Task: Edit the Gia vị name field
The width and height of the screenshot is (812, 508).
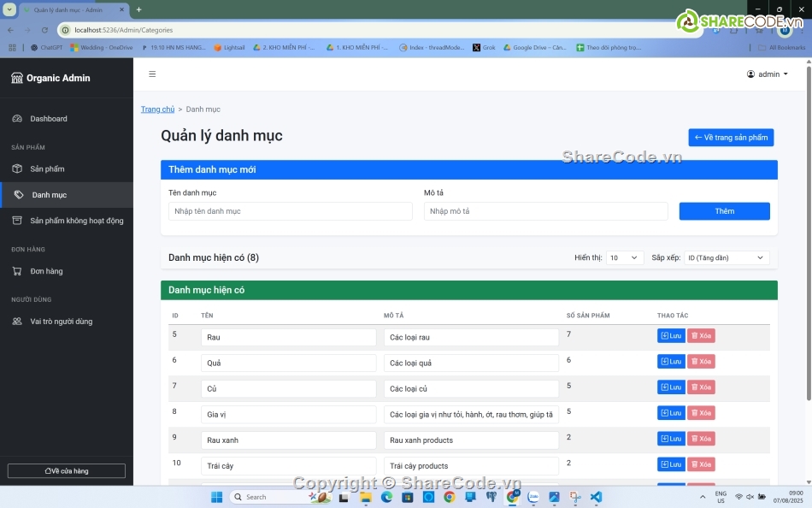Action: [x=288, y=415]
